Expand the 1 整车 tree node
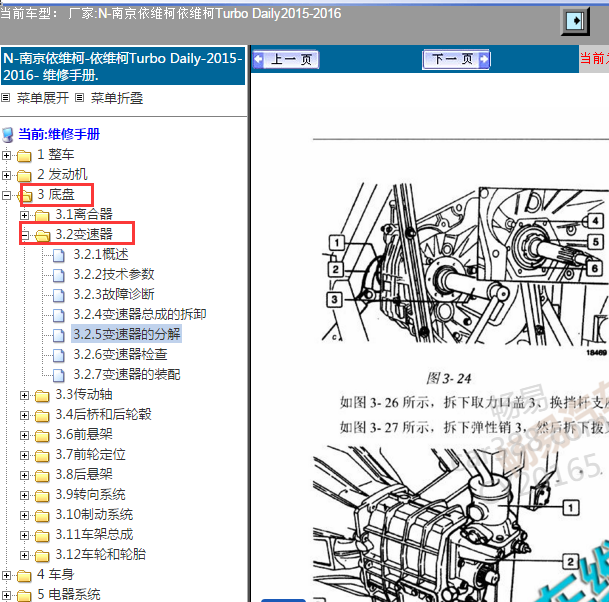The width and height of the screenshot is (609, 602). 6,155
